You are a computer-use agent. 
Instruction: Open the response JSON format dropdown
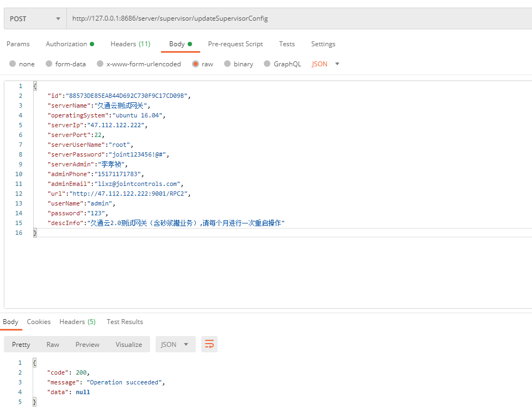[x=175, y=344]
